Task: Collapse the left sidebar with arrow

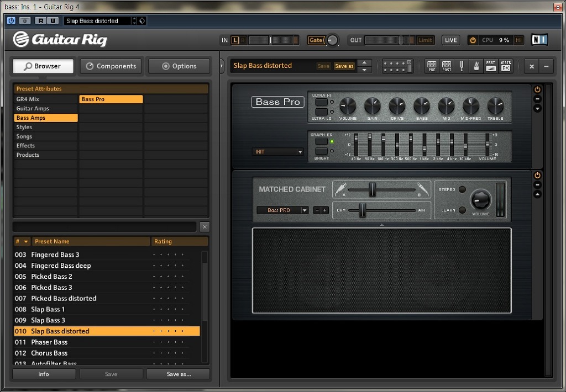Action: (222, 66)
